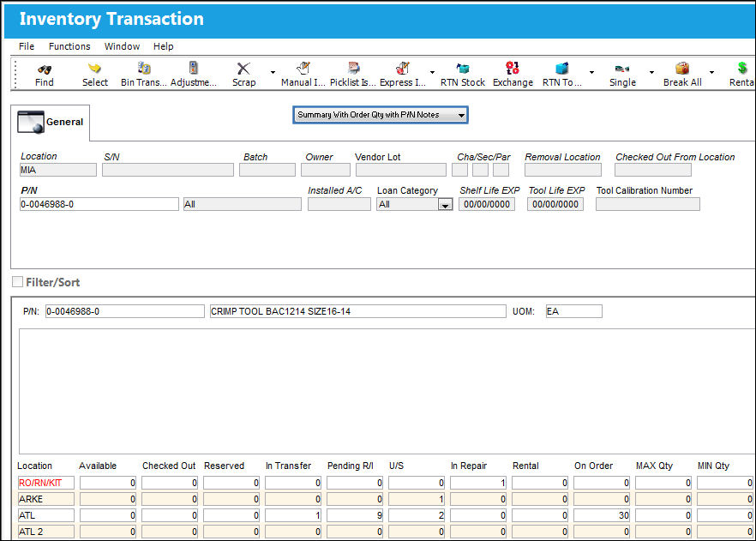
Task: Click the Tool Life EXP date field
Action: pos(555,204)
